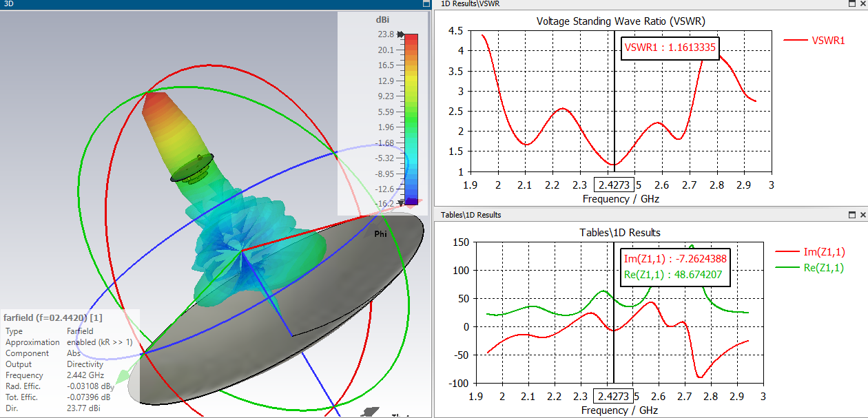Image resolution: width=868 pixels, height=418 pixels.
Task: Click the Frequency / GHz label under VSWR plot
Action: pyautogui.click(x=621, y=199)
